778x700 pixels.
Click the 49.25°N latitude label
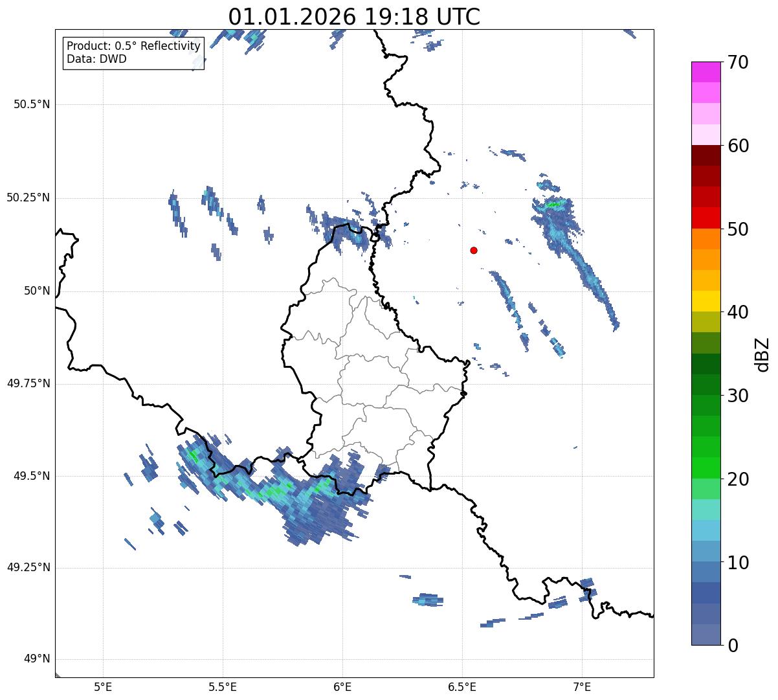pyautogui.click(x=28, y=567)
